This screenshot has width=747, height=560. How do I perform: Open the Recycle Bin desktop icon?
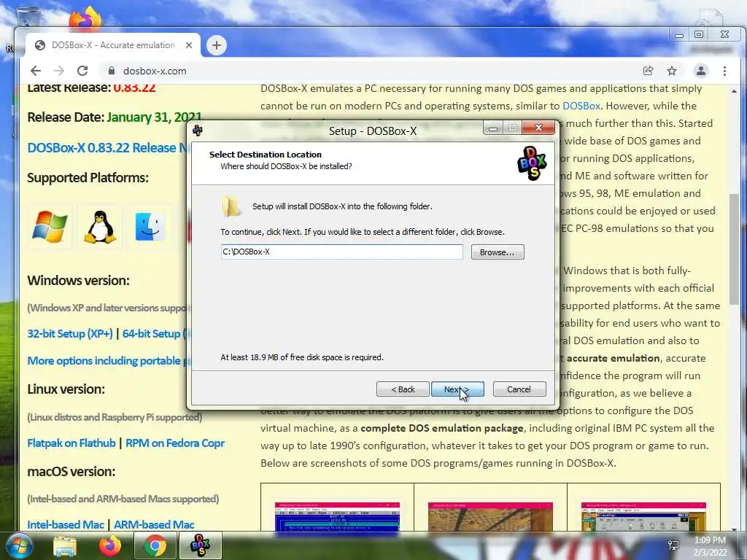coord(28,15)
